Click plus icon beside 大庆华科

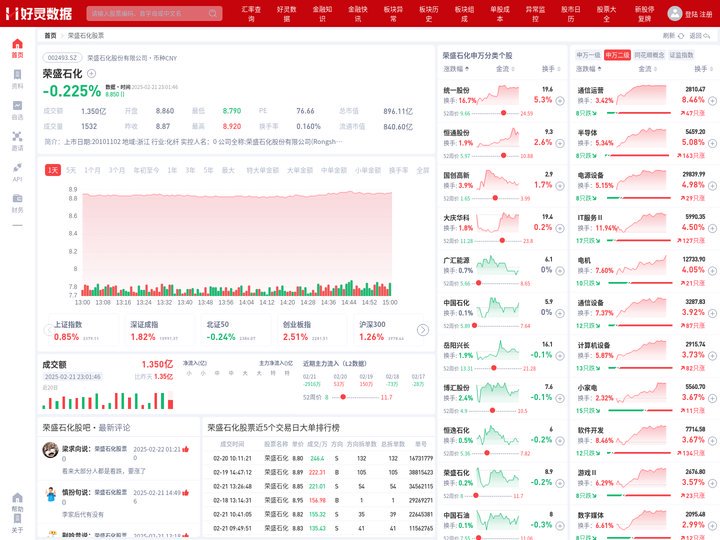(x=560, y=228)
